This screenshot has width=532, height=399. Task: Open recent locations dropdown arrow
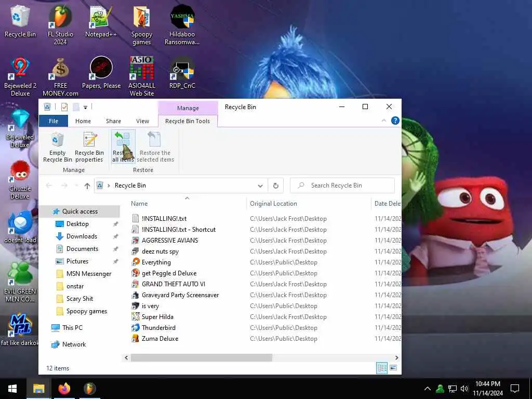pos(76,185)
